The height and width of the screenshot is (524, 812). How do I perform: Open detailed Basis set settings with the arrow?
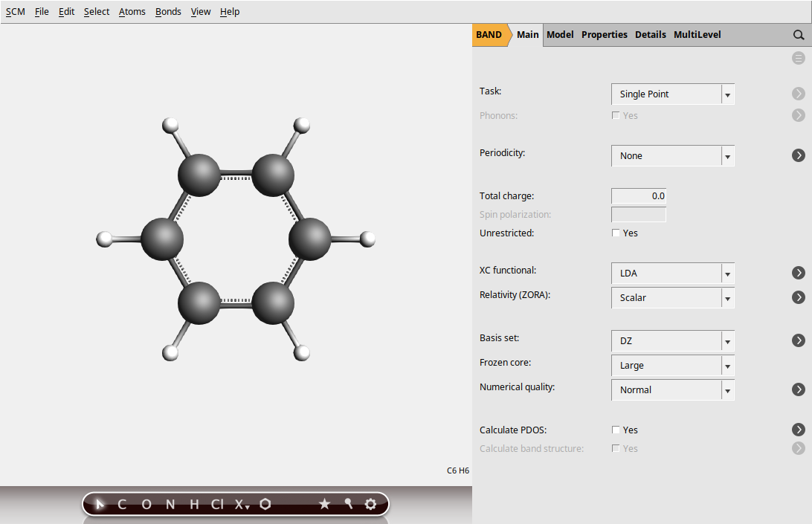[x=799, y=340]
